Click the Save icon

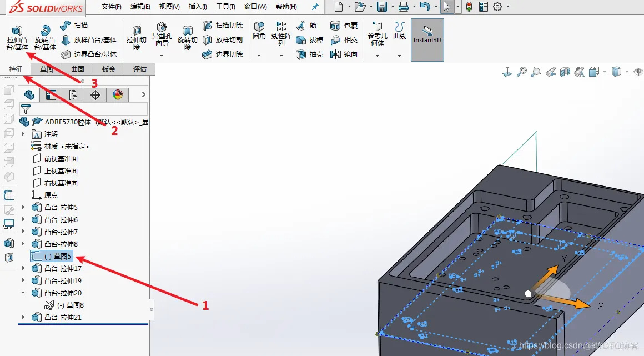coord(382,7)
